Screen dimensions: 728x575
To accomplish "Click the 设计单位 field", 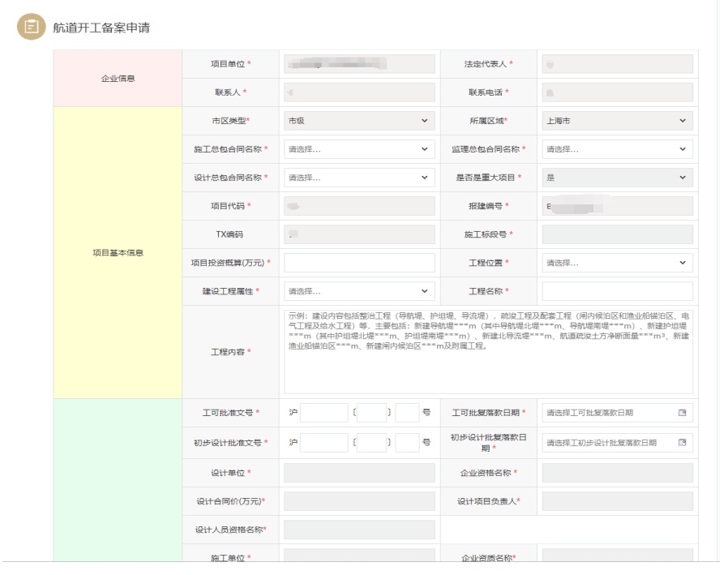I will pos(359,473).
